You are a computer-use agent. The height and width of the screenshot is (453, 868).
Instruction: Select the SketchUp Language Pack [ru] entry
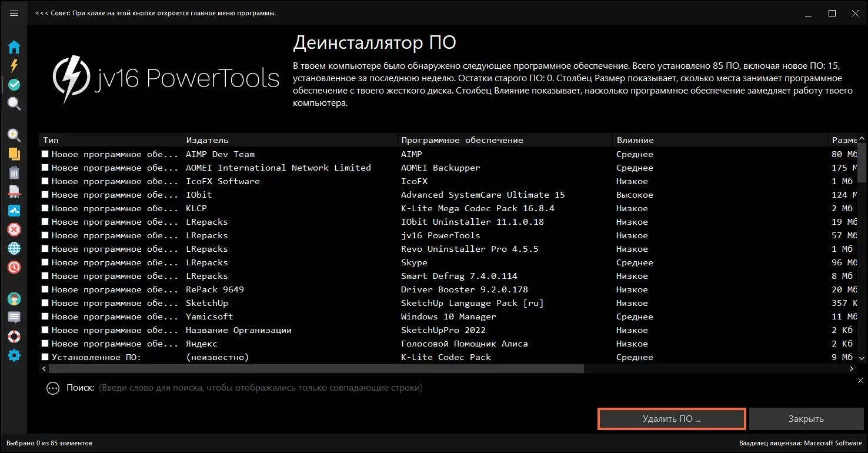tap(472, 303)
